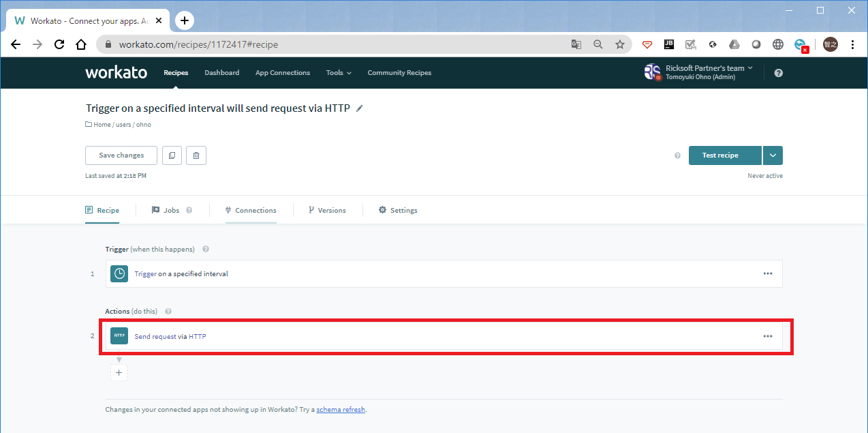Switch to the Connections tab
The height and width of the screenshot is (433, 868).
tap(251, 211)
